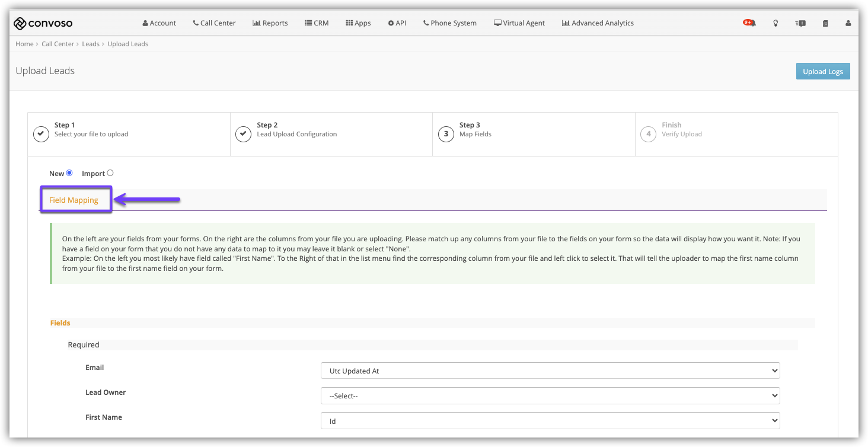Select the Import radio button
The height and width of the screenshot is (447, 868).
click(110, 173)
